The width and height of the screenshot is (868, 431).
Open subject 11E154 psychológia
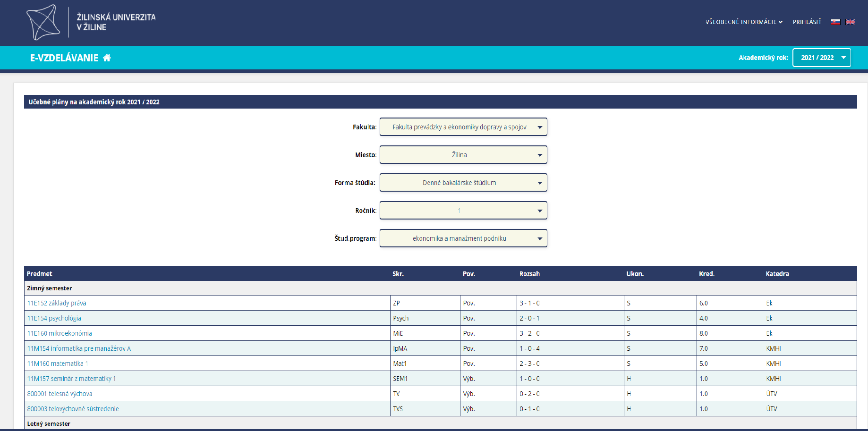point(54,318)
